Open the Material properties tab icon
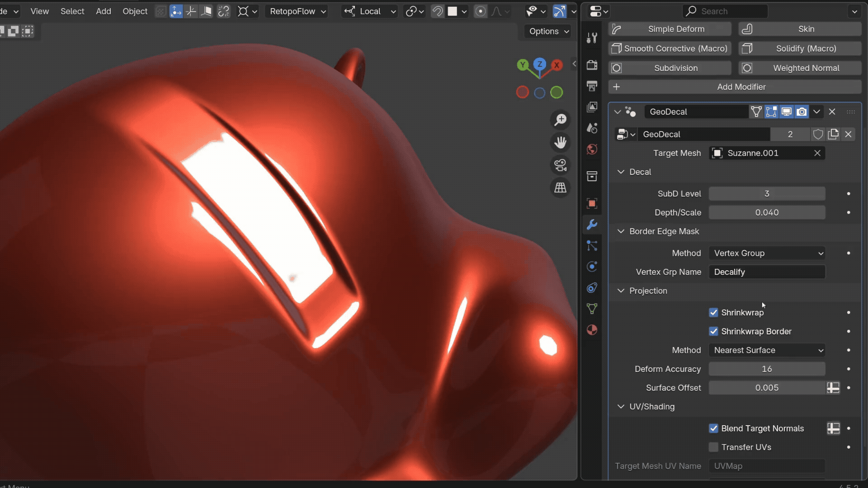Screen dimensions: 868x488 (x=592, y=330)
